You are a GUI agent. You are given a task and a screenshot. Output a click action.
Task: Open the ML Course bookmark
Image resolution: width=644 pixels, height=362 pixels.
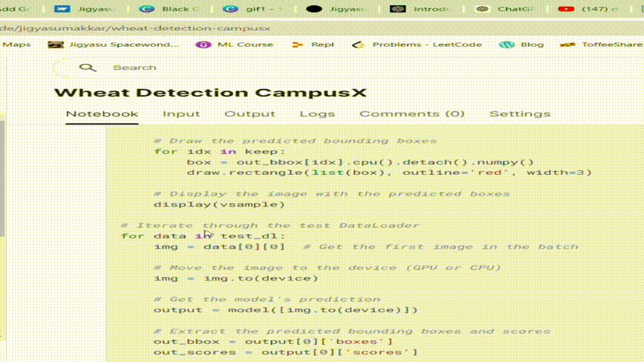point(234,44)
